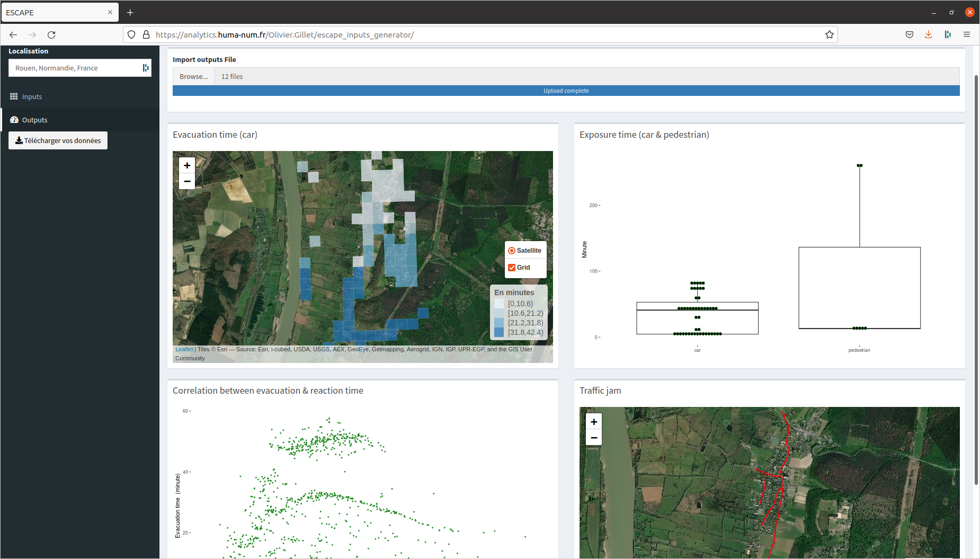Click Browse to import output files
The image size is (980, 559).
point(193,76)
